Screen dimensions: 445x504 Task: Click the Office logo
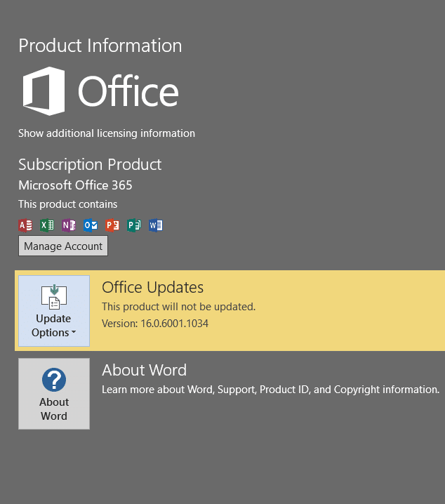(100, 91)
